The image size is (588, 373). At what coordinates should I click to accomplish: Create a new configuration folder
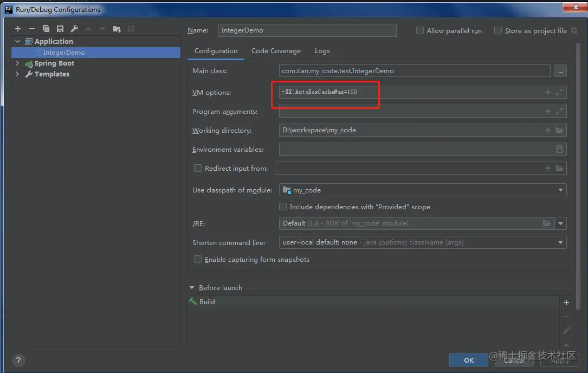117,29
